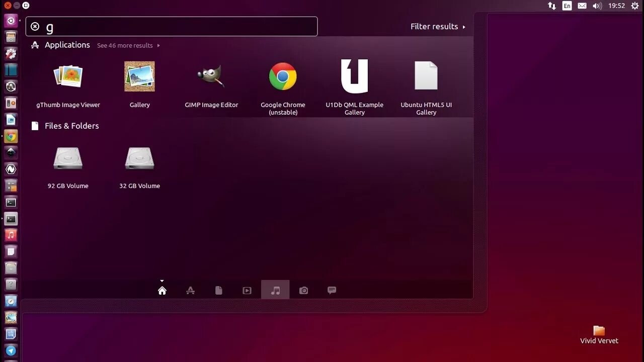The width and height of the screenshot is (644, 362).
Task: Switch to the Music lens
Action: tap(275, 290)
